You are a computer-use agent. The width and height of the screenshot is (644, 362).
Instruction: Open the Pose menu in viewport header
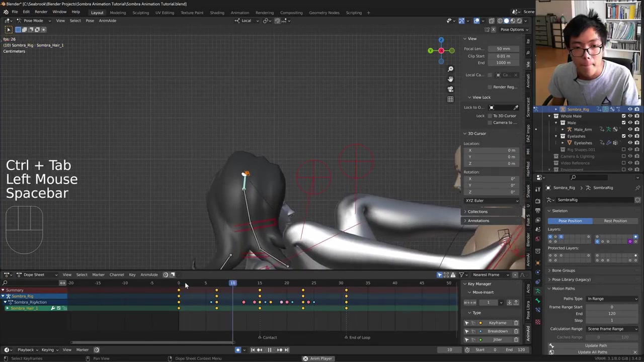(x=90, y=21)
